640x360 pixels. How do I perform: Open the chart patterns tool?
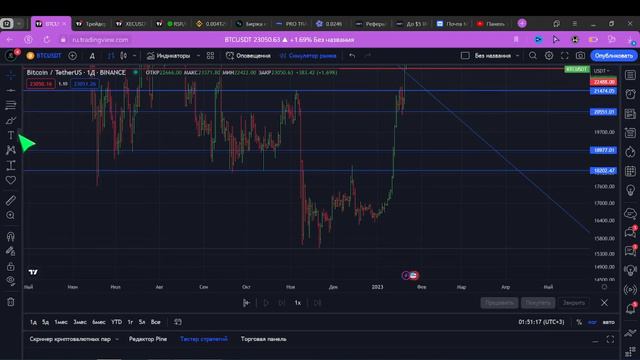(11, 150)
